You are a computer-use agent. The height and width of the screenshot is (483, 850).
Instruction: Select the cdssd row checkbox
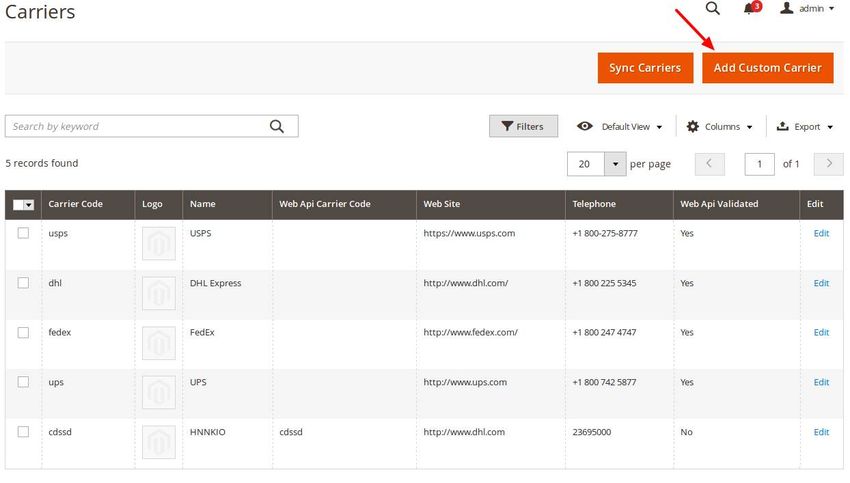pyautogui.click(x=23, y=432)
